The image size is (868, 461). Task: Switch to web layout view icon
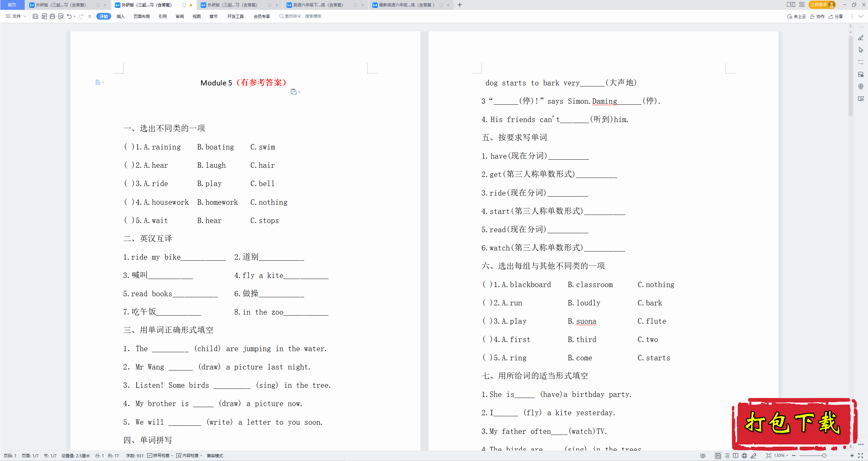pyautogui.click(x=744, y=456)
